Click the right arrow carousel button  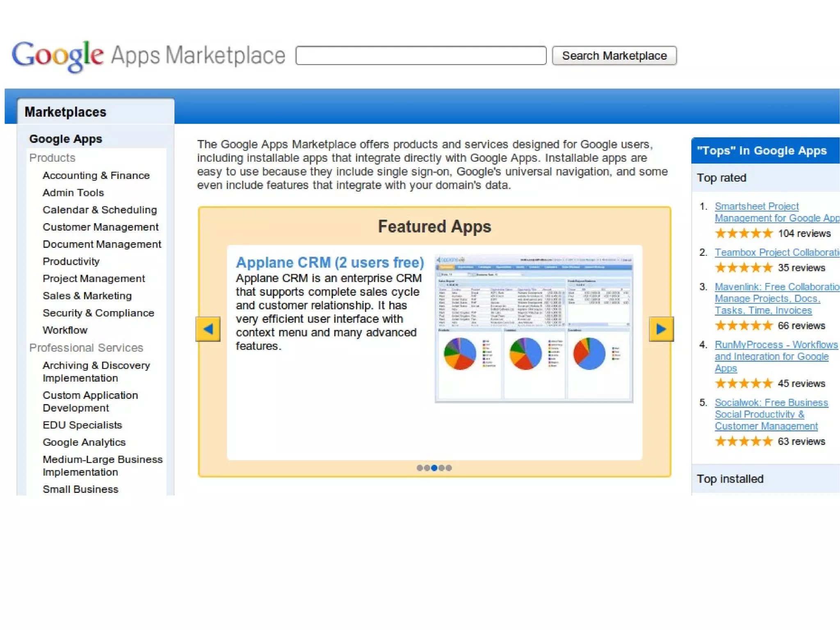click(x=661, y=329)
